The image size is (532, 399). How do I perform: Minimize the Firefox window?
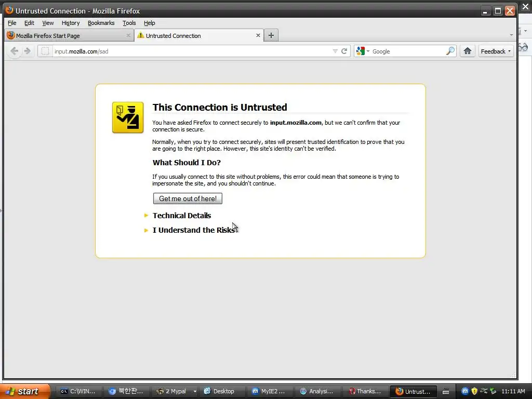[x=485, y=11]
